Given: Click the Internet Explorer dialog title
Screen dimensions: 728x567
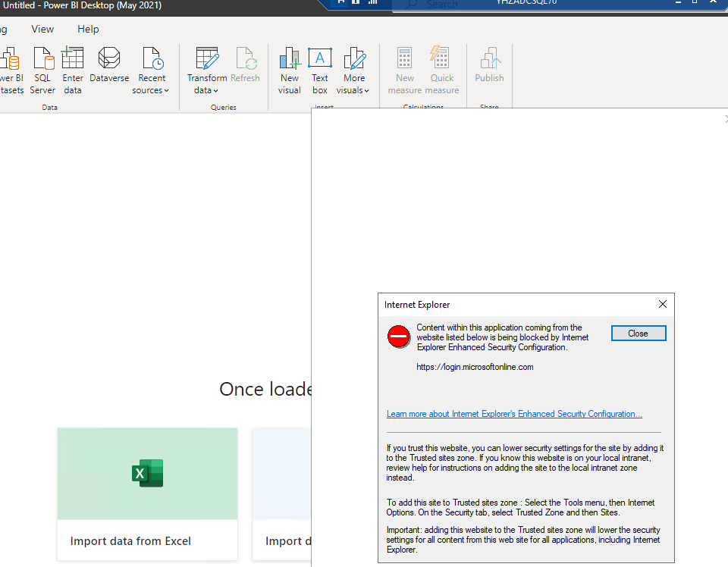Looking at the screenshot, I should (x=417, y=305).
